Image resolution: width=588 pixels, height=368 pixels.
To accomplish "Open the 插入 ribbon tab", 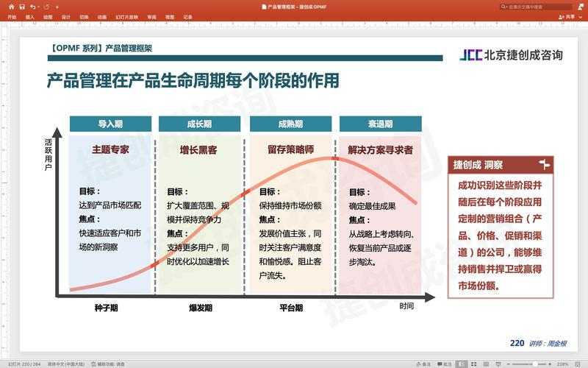I will (x=30, y=17).
